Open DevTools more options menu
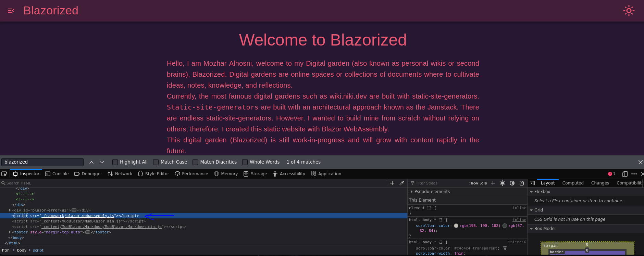The image size is (644, 256). coord(634,174)
